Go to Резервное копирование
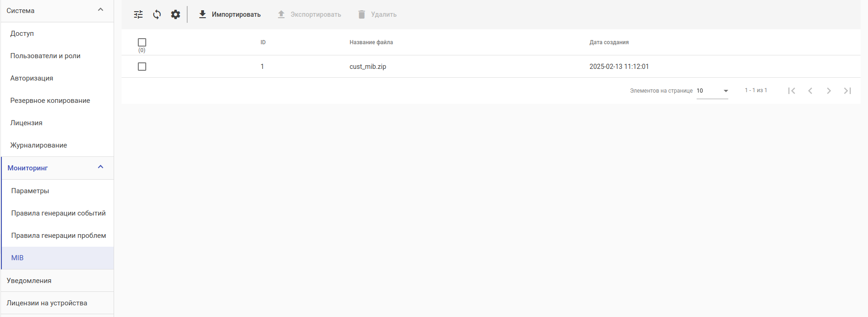 tap(50, 101)
